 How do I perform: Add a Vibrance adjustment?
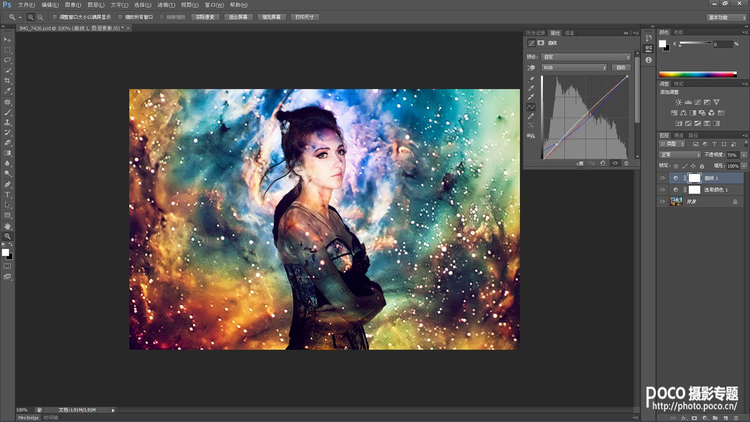[x=716, y=102]
